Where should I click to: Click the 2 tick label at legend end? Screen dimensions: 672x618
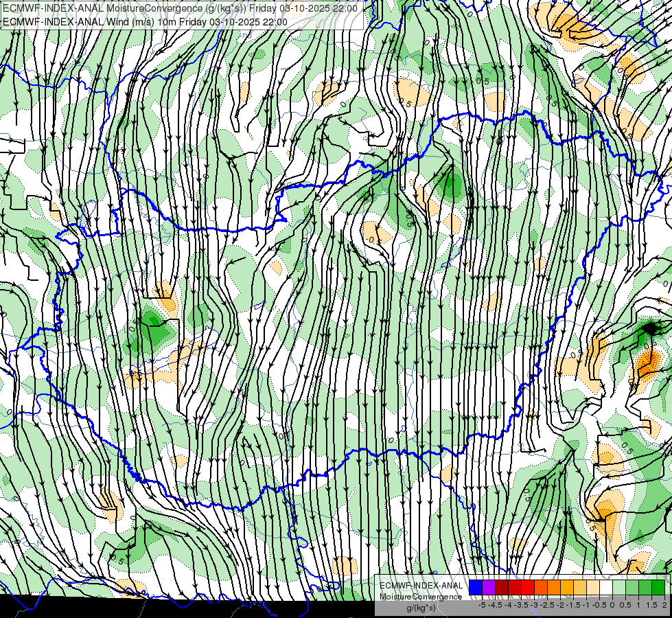pos(664,605)
